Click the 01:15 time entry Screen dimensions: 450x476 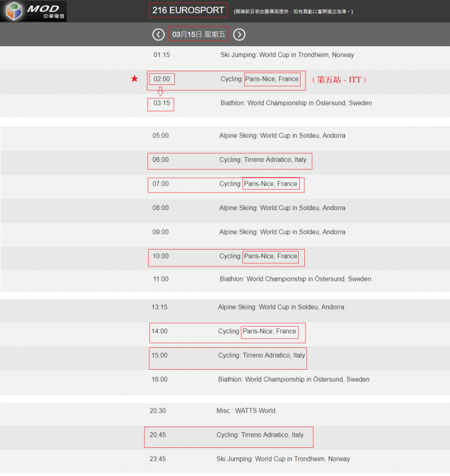(x=162, y=55)
